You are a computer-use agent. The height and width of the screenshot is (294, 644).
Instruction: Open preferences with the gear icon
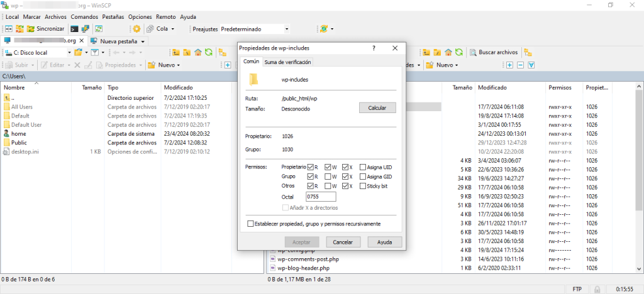[136, 29]
